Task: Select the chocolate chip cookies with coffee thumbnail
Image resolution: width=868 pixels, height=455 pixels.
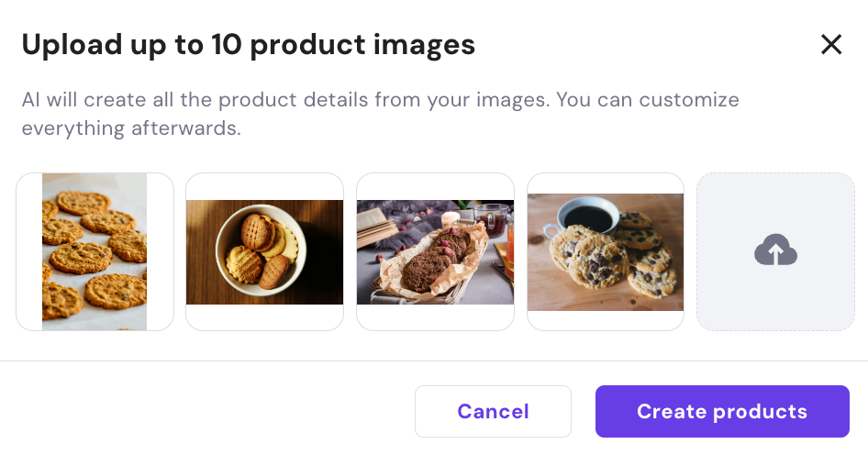Action: [606, 251]
